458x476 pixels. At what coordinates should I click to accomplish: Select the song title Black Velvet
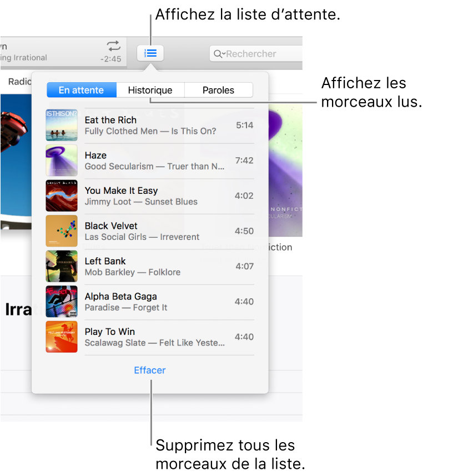pyautogui.click(x=111, y=226)
